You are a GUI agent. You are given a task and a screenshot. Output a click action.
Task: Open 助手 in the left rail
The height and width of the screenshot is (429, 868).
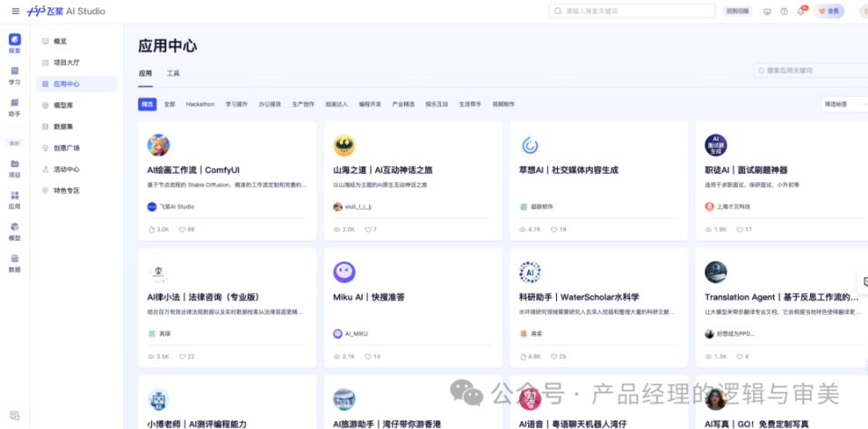(x=14, y=107)
